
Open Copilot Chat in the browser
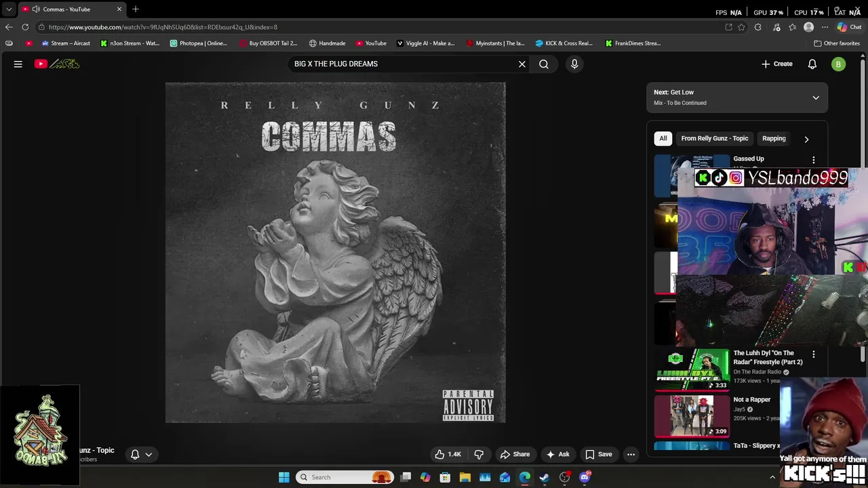pyautogui.click(x=849, y=27)
